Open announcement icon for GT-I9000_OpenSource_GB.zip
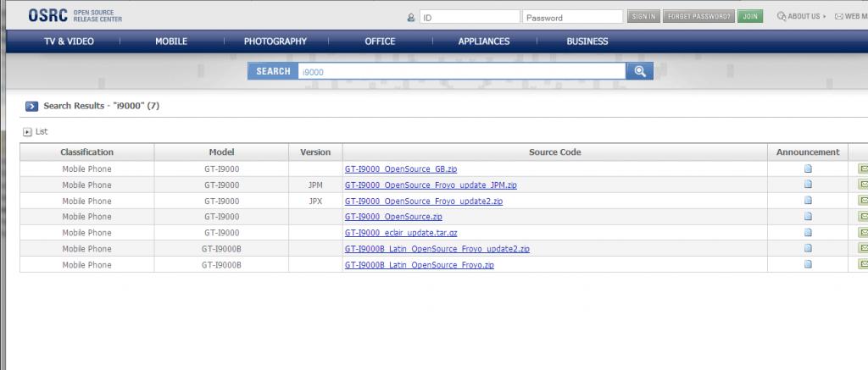Image resolution: width=868 pixels, height=370 pixels. pos(808,168)
